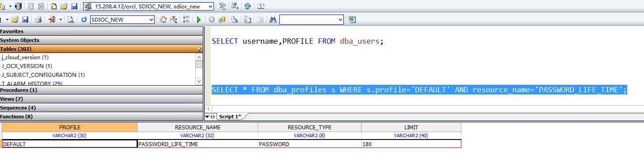Screen dimensions: 644x166
Task: Expand the Views (7) section
Action: (x=101, y=99)
